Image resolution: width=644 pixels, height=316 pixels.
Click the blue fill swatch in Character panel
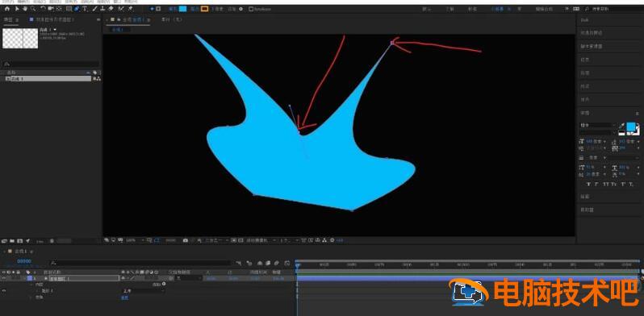[x=631, y=127]
